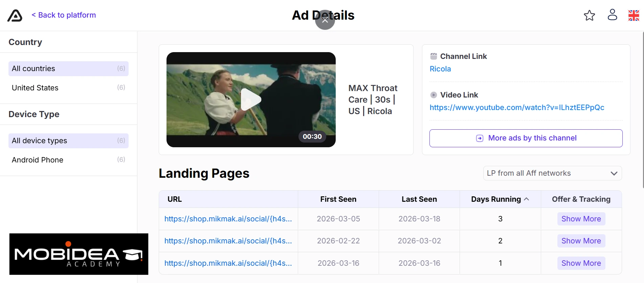Click the URL column header

pyautogui.click(x=175, y=199)
